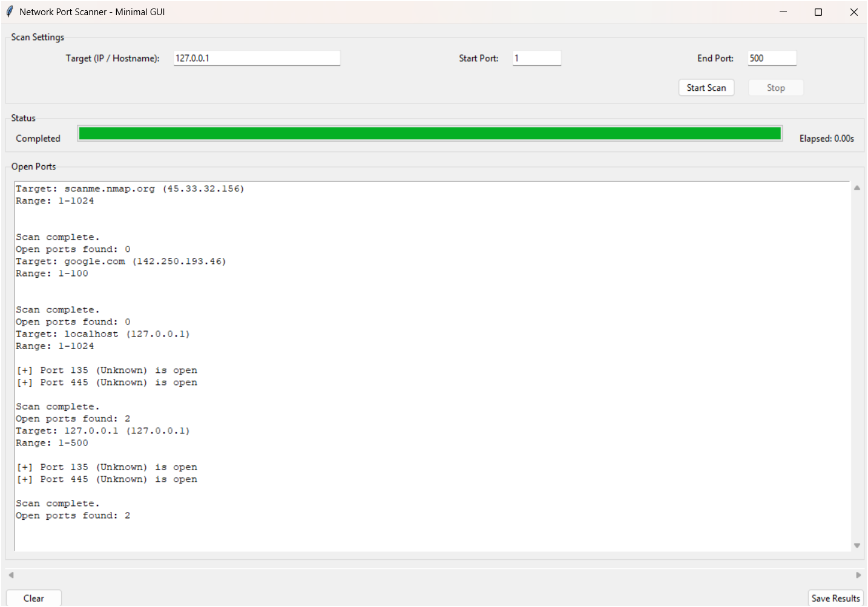Click the Stop button
Screen dimensions: 868x607
776,88
